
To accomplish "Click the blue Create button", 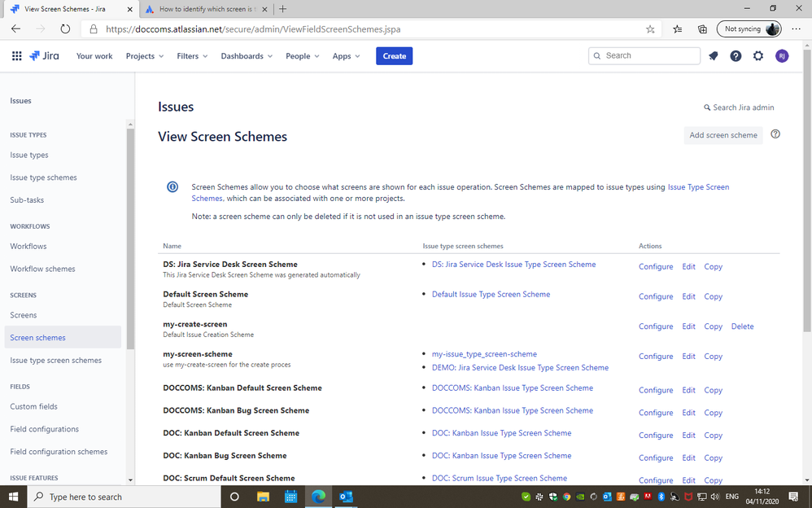I will pyautogui.click(x=394, y=56).
